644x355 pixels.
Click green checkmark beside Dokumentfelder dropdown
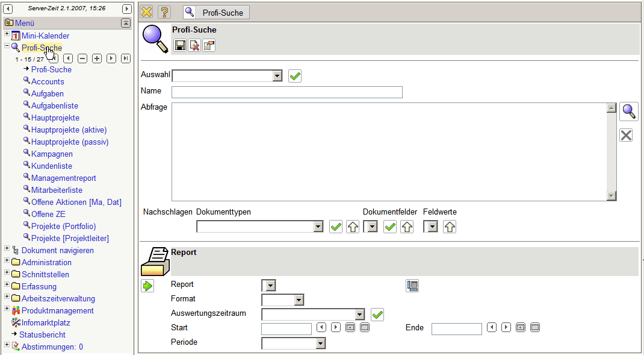pos(390,227)
